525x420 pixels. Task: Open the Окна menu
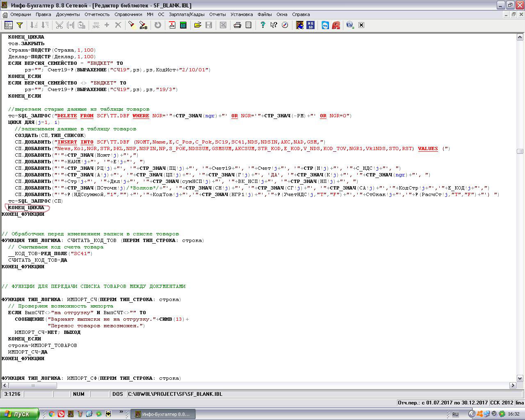pyautogui.click(x=282, y=14)
